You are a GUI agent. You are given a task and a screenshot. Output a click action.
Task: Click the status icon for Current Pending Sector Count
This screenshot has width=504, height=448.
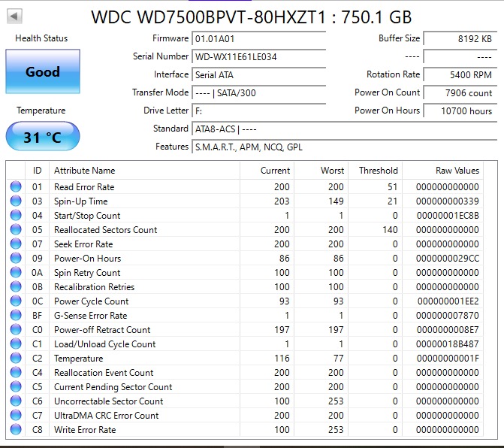16,386
